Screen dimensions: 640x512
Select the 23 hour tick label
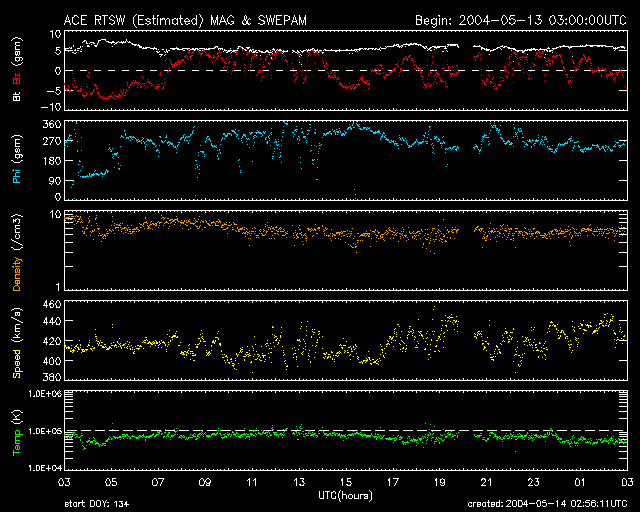pos(532,483)
